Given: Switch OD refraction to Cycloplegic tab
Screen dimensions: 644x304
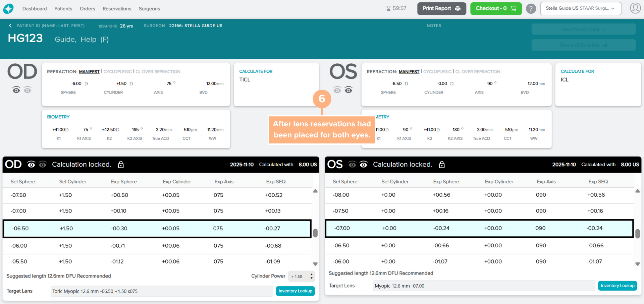Looking at the screenshot, I should (117, 72).
